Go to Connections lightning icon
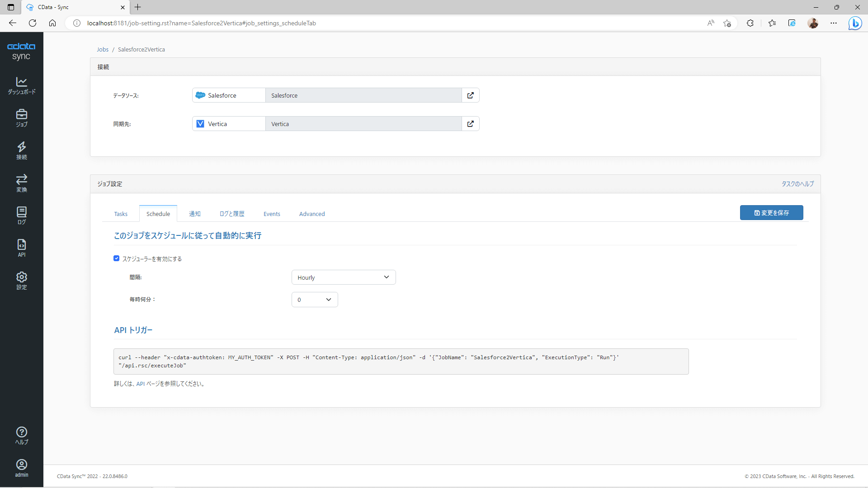Screen dimensions: 868x488 coord(21,150)
